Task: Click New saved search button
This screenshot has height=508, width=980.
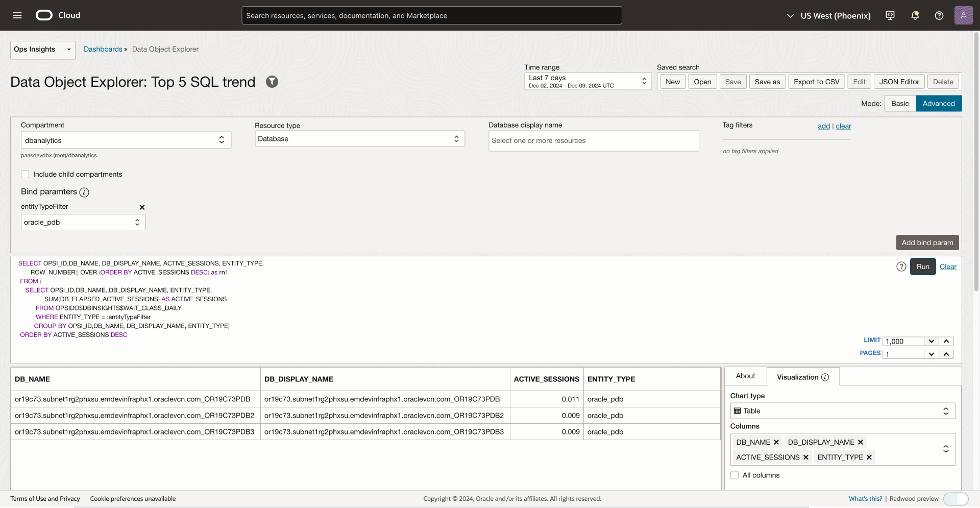Action: coord(673,82)
